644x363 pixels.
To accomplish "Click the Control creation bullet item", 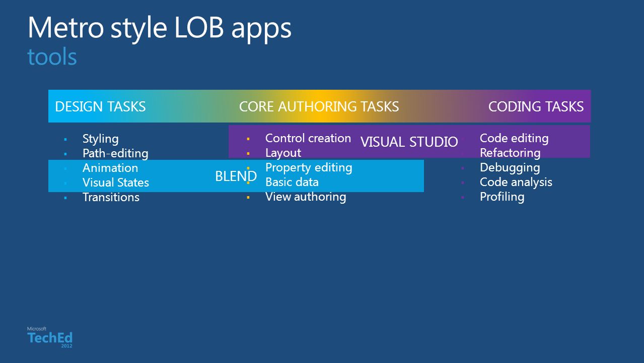I will pyautogui.click(x=308, y=138).
